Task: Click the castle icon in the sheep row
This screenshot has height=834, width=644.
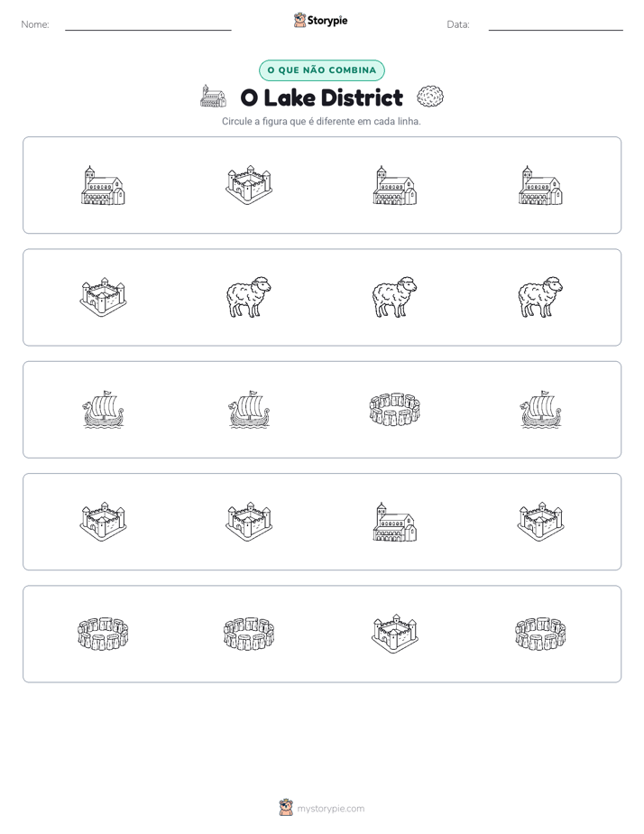Action: tap(103, 297)
